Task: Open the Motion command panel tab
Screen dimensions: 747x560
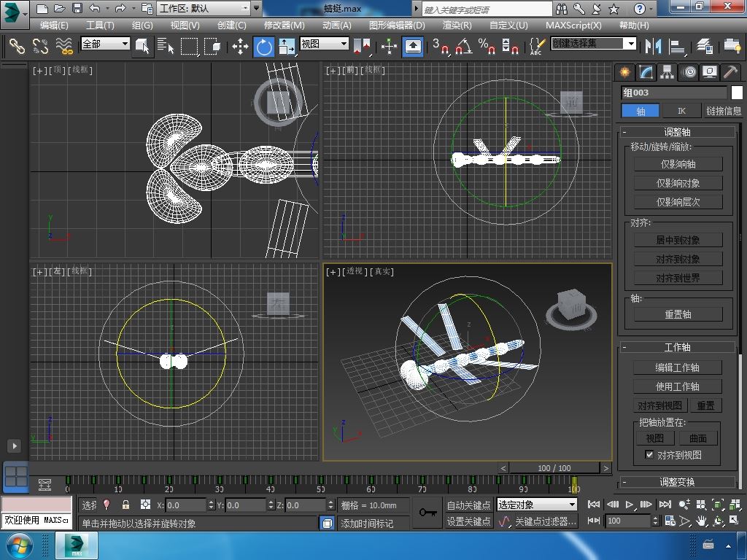Action: click(x=689, y=72)
